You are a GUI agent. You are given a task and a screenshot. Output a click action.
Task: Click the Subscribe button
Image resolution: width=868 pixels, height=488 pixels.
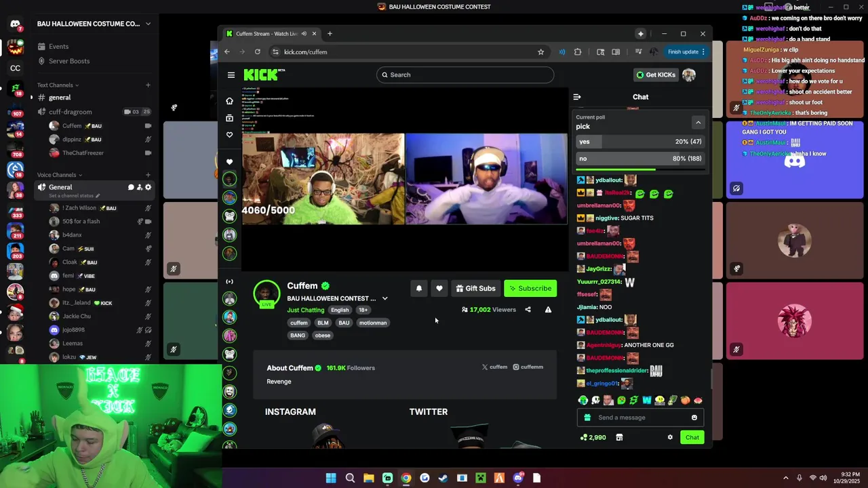[530, 289]
